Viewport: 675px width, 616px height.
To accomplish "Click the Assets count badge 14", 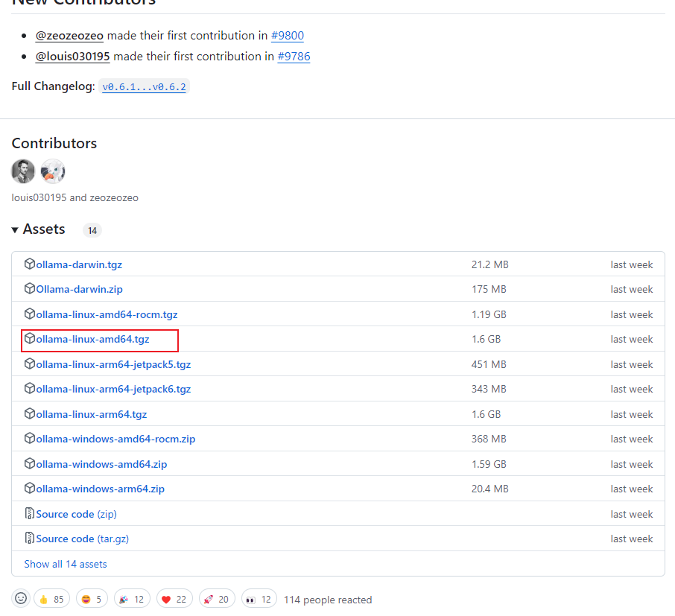I will click(92, 230).
